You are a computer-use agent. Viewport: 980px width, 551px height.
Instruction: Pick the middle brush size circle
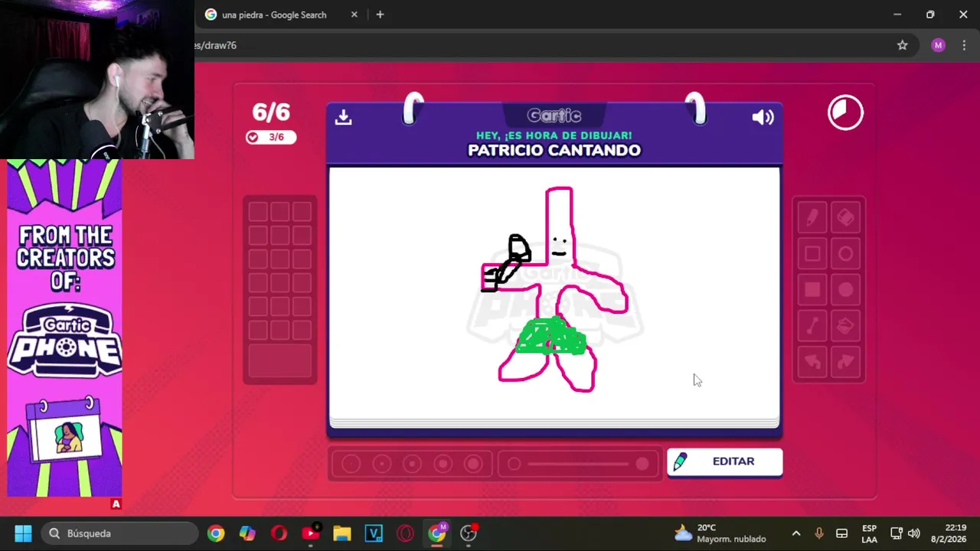tap(412, 464)
